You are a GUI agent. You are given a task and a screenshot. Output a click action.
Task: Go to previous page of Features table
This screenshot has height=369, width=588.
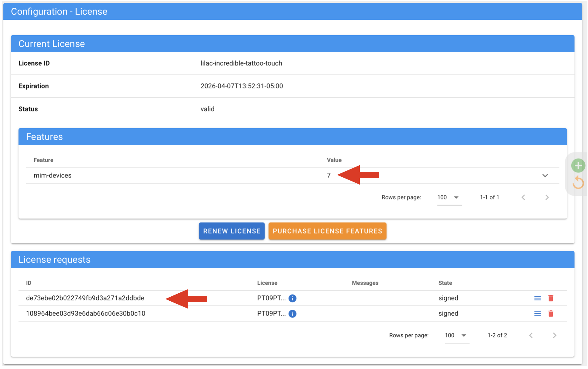coord(523,197)
